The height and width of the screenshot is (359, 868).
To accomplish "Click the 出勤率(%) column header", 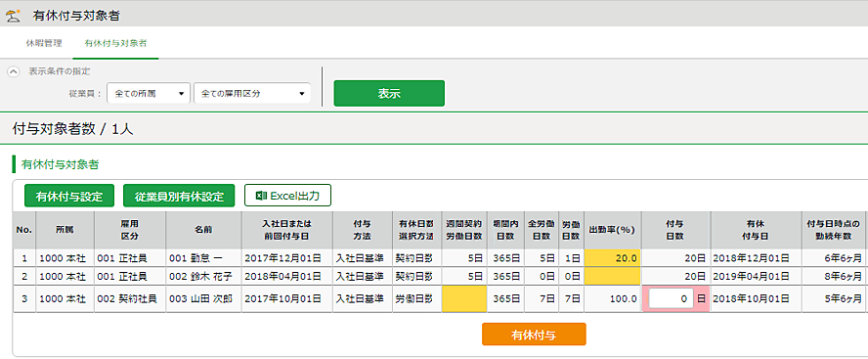I will (x=612, y=231).
